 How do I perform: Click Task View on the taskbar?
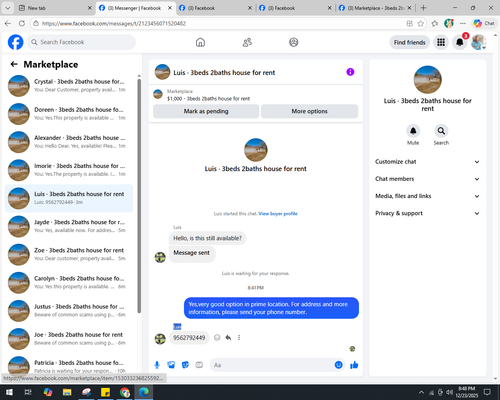tap(28, 392)
